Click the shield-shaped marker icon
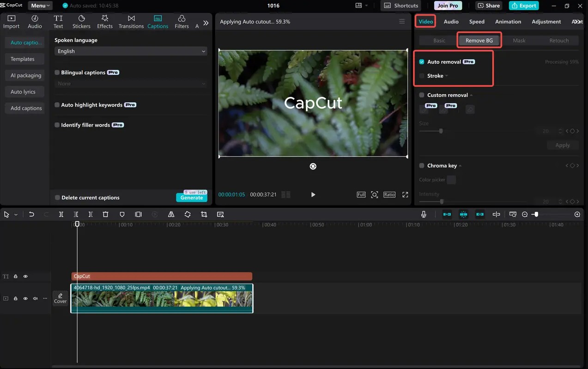Viewport: 588px width, 369px height. 122,214
